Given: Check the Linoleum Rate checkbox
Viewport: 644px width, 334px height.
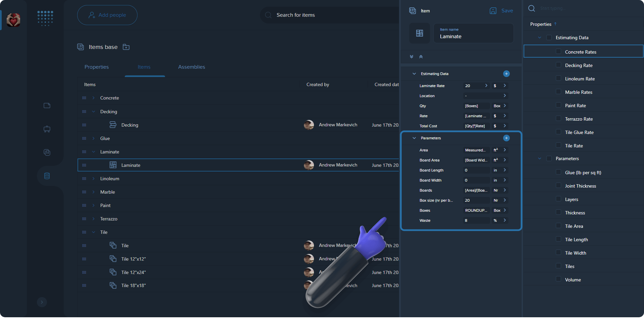Looking at the screenshot, I should (558, 78).
